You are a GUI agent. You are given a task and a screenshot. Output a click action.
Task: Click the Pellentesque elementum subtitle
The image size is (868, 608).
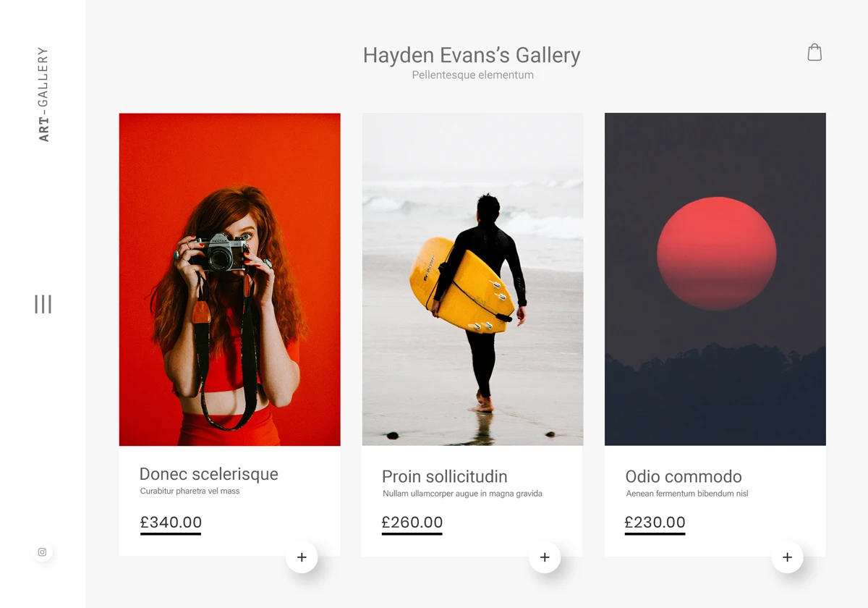click(472, 75)
